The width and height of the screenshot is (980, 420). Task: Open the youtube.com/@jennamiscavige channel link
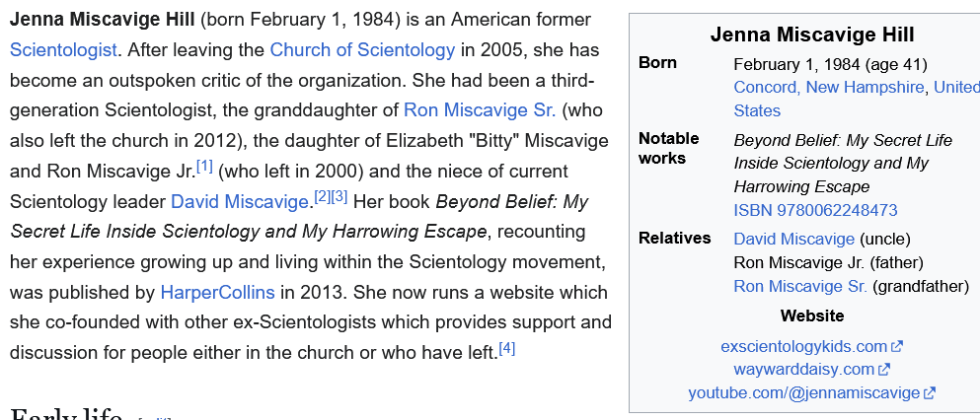[x=803, y=393]
